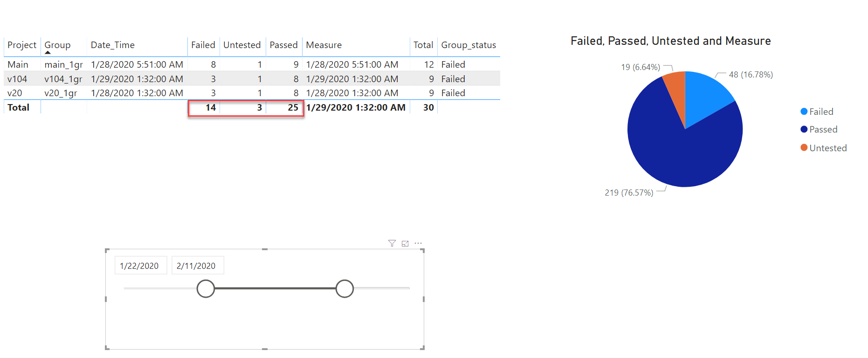The height and width of the screenshot is (358, 868).
Task: Sort by the Failed column header
Action: tap(203, 45)
